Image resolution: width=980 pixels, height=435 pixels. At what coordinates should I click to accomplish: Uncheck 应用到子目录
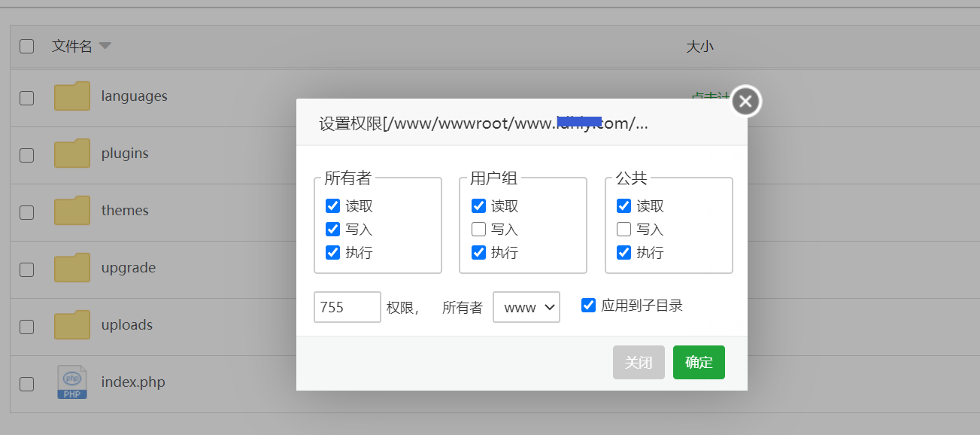pyautogui.click(x=587, y=304)
